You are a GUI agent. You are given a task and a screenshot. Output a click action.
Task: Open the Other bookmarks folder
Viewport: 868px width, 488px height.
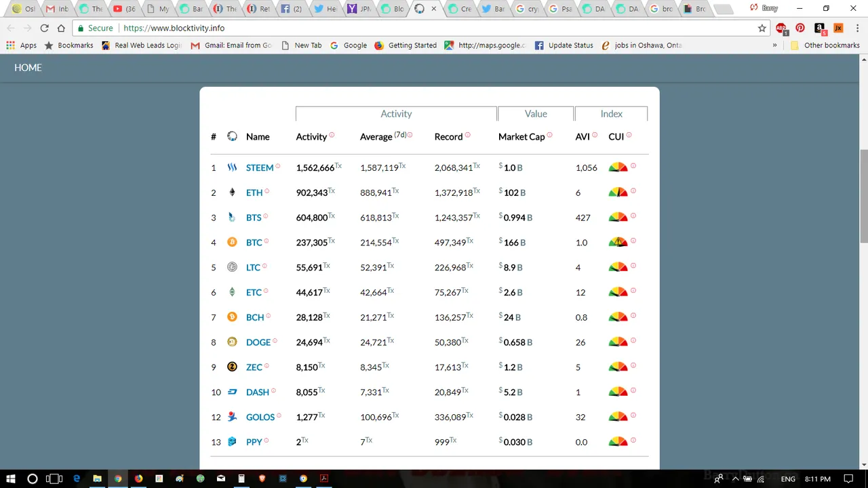pos(825,45)
